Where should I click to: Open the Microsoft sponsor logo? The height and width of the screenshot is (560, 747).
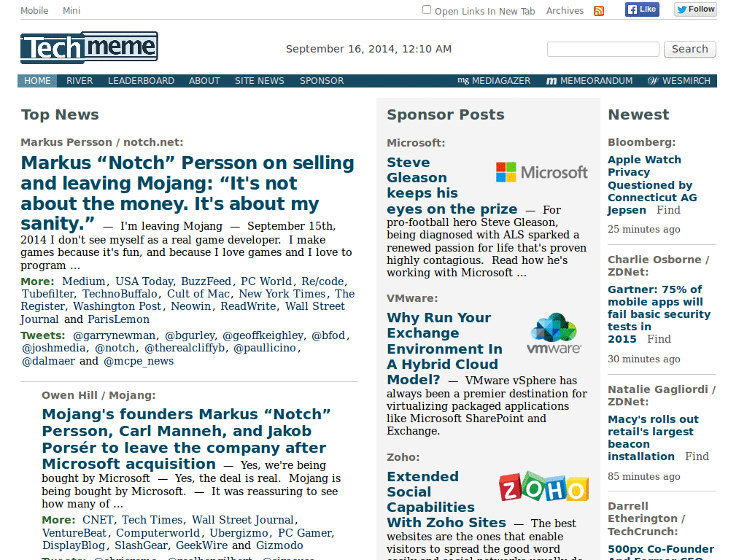click(x=542, y=172)
